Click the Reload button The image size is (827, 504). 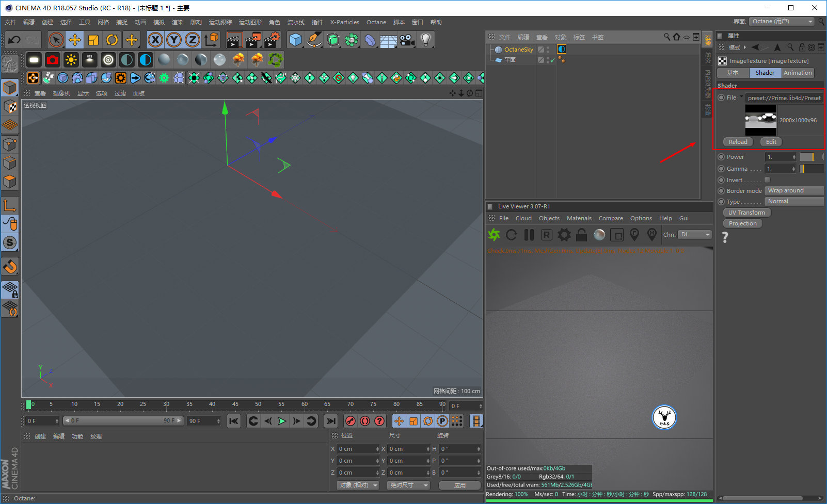pos(738,142)
